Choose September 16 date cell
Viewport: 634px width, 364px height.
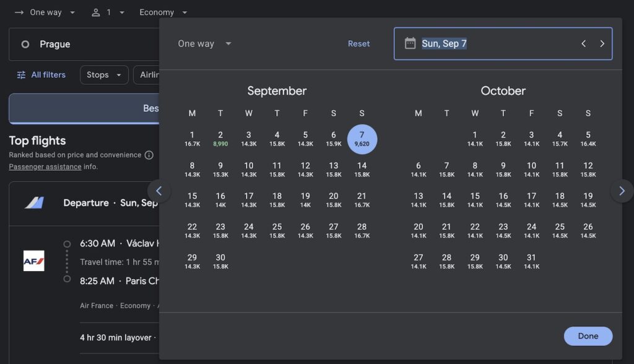click(x=220, y=200)
